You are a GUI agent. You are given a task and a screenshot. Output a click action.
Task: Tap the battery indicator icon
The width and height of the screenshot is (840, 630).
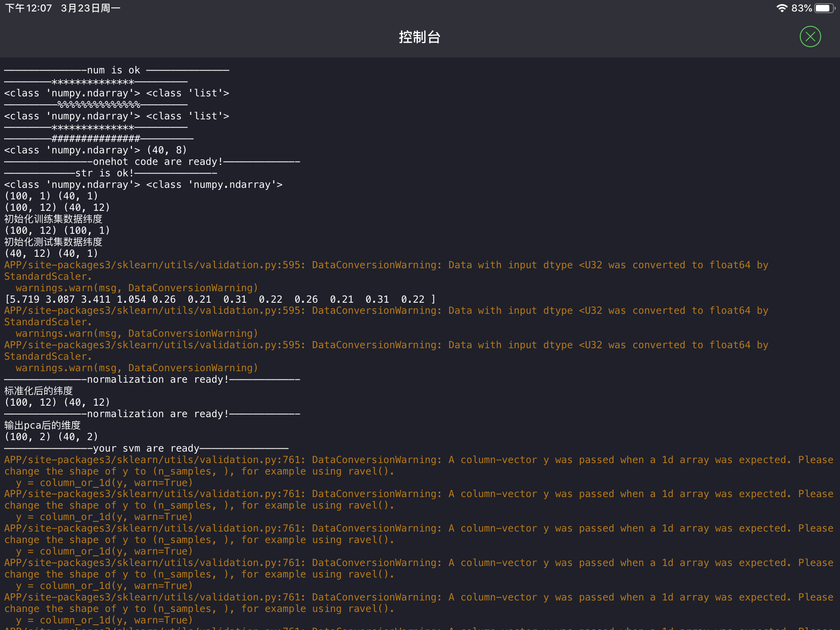coord(824,8)
